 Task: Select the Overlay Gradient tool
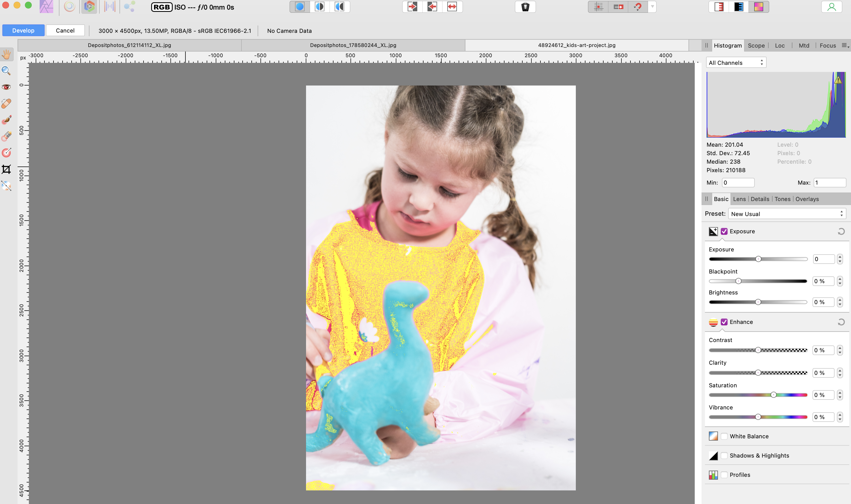point(7,153)
